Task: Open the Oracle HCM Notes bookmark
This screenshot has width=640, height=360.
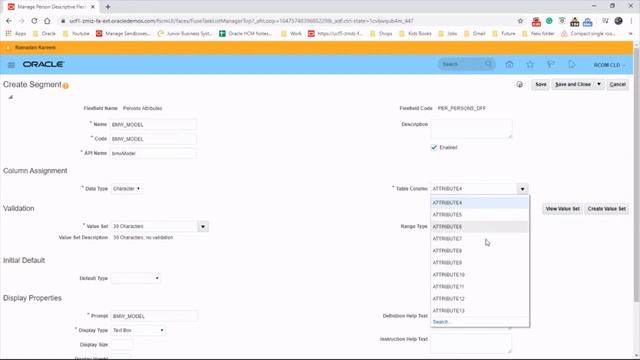Action: coord(245,33)
